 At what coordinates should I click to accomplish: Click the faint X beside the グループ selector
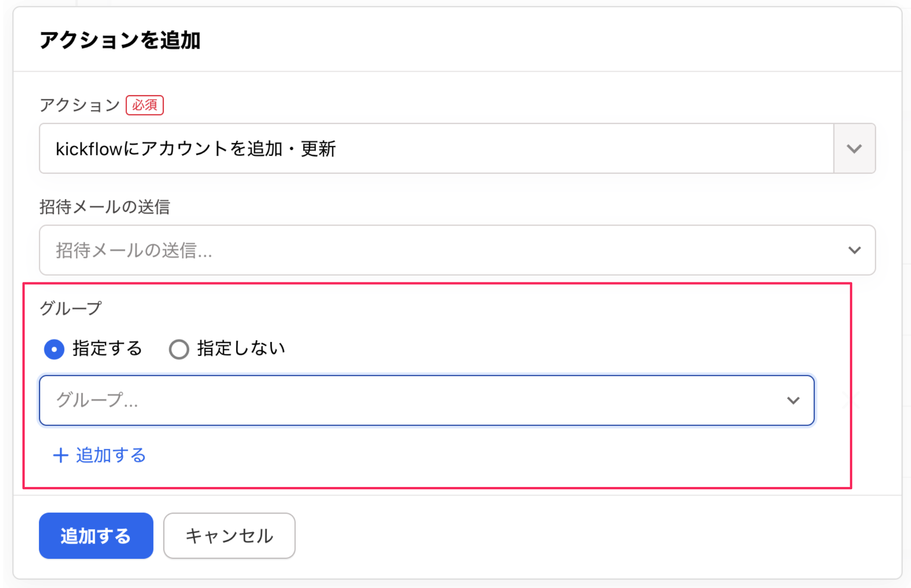tap(850, 399)
